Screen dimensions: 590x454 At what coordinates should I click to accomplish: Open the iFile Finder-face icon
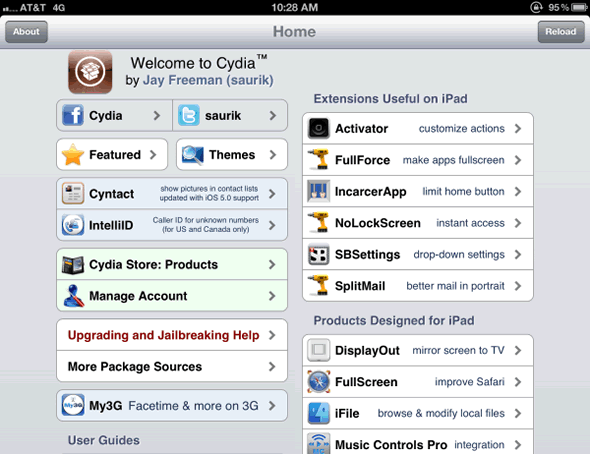point(319,413)
